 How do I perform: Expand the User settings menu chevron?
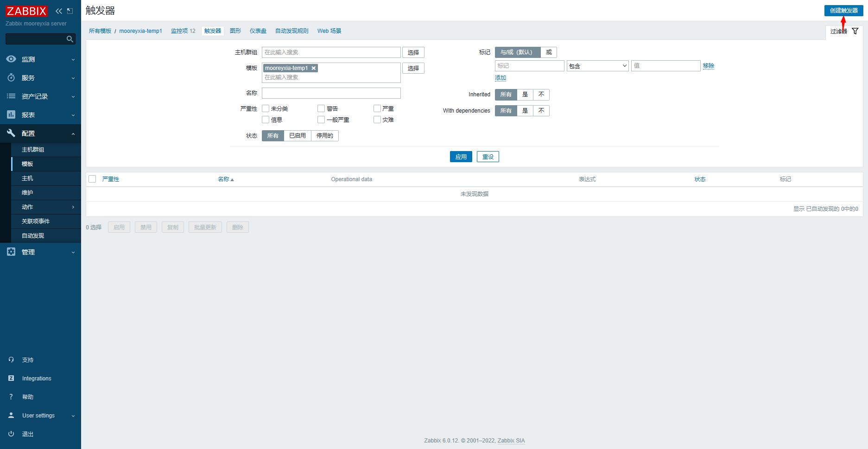(x=73, y=416)
